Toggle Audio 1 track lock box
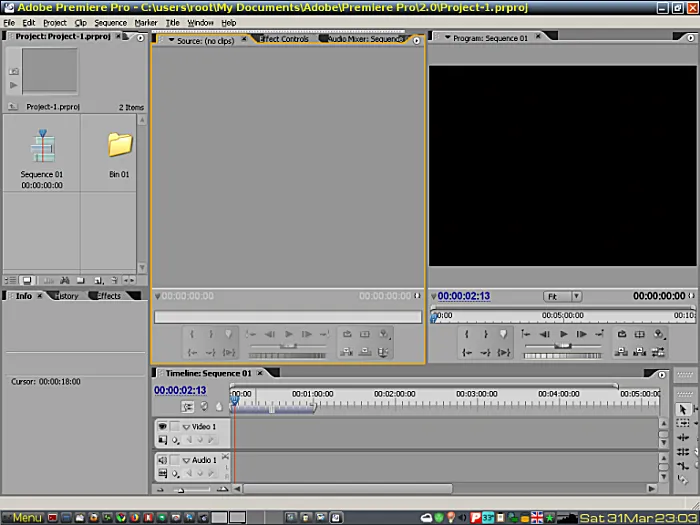Viewport: 700px width, 525px height. [175, 460]
